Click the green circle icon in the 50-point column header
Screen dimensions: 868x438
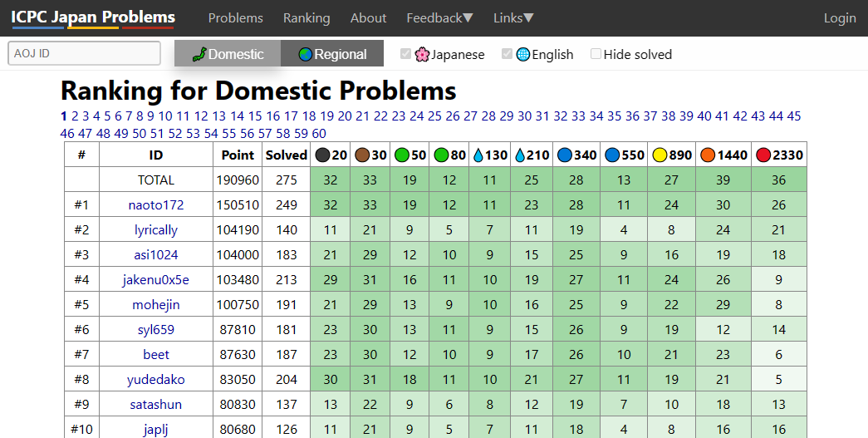(402, 155)
